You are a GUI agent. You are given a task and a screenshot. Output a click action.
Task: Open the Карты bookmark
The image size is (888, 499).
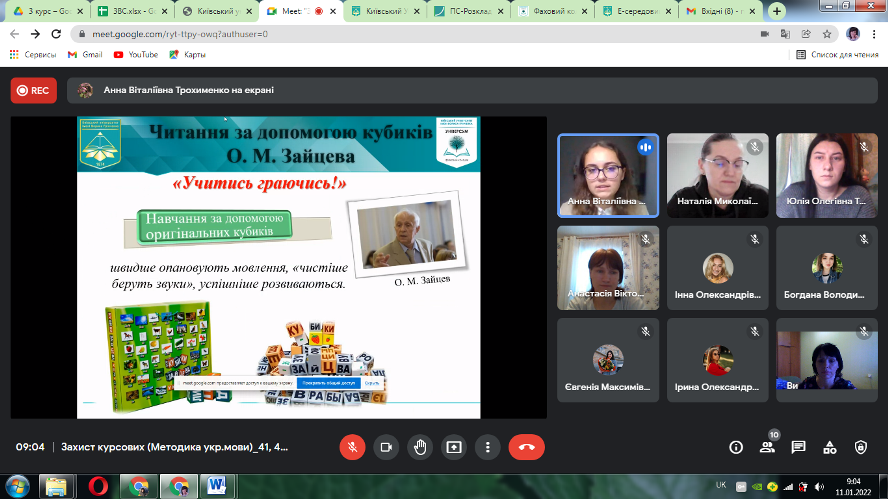(187, 54)
